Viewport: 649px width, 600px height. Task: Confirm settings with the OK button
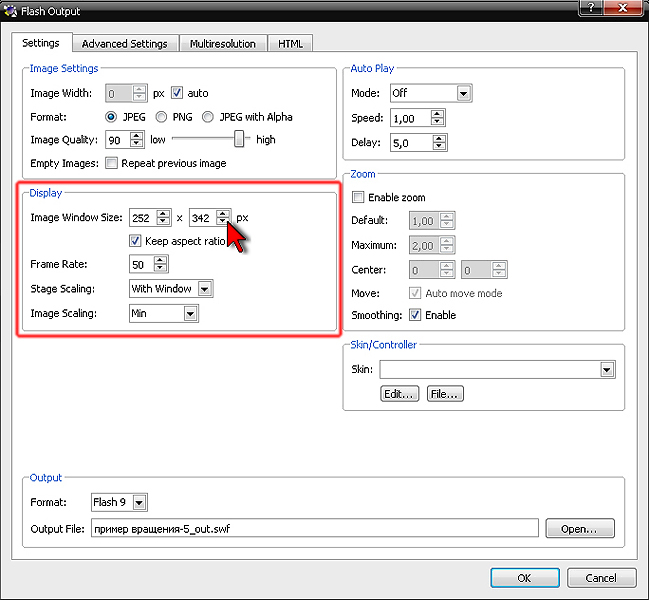click(525, 578)
